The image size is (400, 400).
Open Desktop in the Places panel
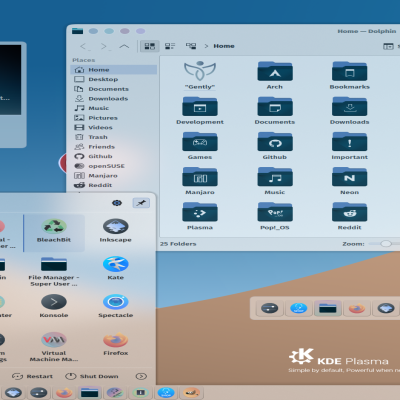click(114, 79)
